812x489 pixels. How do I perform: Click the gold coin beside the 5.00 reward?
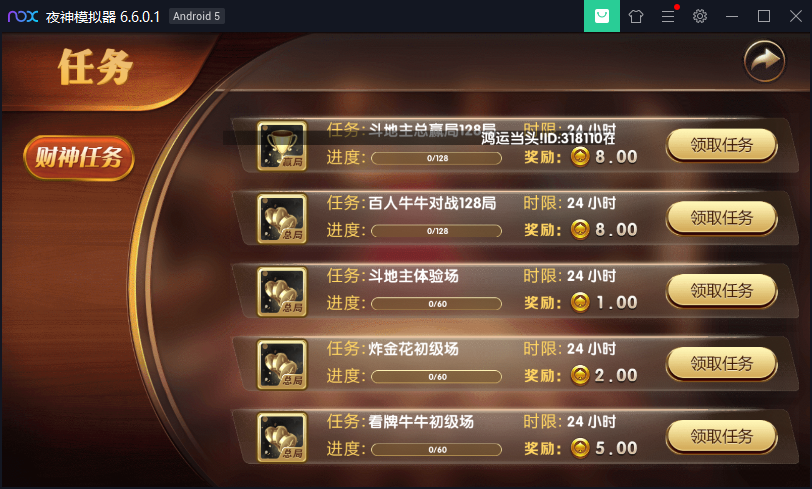click(580, 448)
